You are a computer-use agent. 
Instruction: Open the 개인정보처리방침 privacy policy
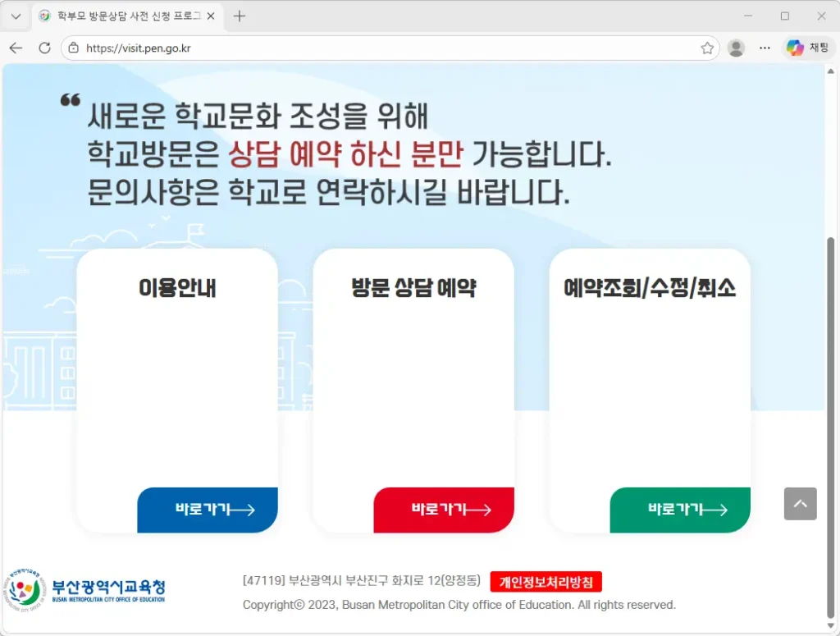coord(546,581)
